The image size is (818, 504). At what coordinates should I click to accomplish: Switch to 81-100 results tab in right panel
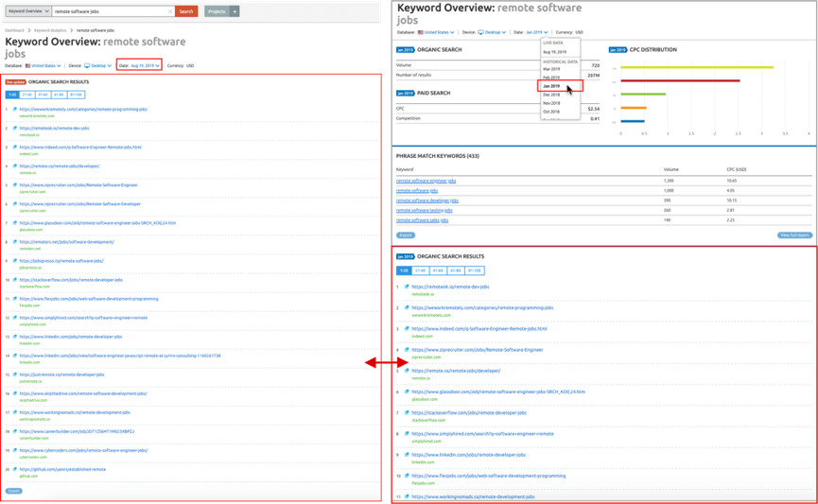[476, 269]
